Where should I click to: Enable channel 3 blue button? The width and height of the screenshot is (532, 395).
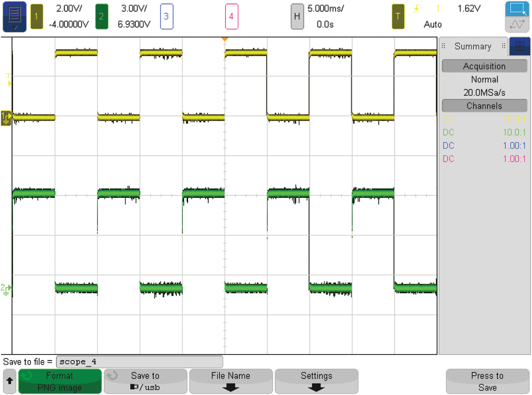coord(167,17)
